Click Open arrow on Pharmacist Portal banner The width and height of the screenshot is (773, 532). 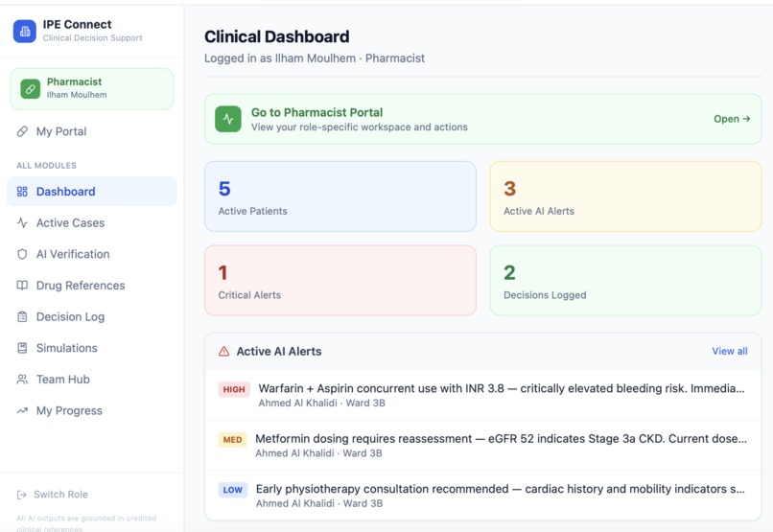(732, 119)
